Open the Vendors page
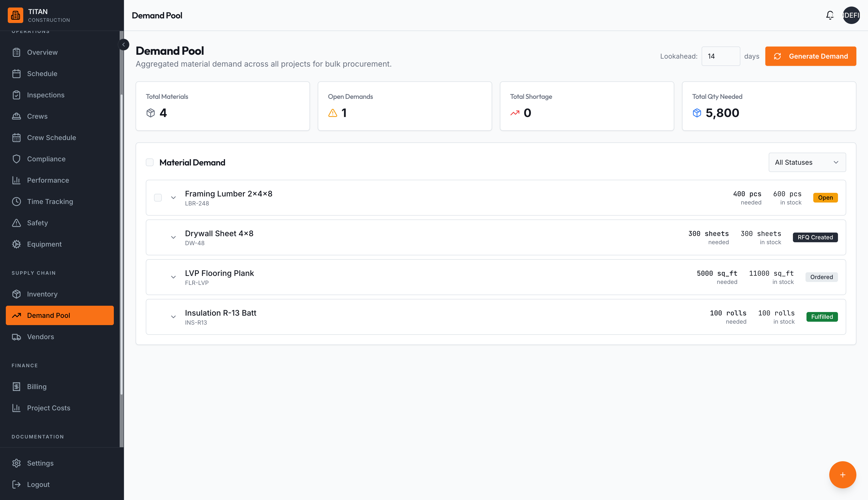Viewport: 868px width, 500px height. click(60, 337)
